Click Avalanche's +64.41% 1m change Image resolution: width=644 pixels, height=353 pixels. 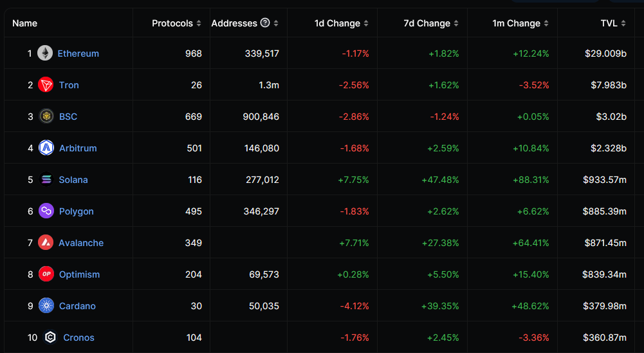click(531, 243)
